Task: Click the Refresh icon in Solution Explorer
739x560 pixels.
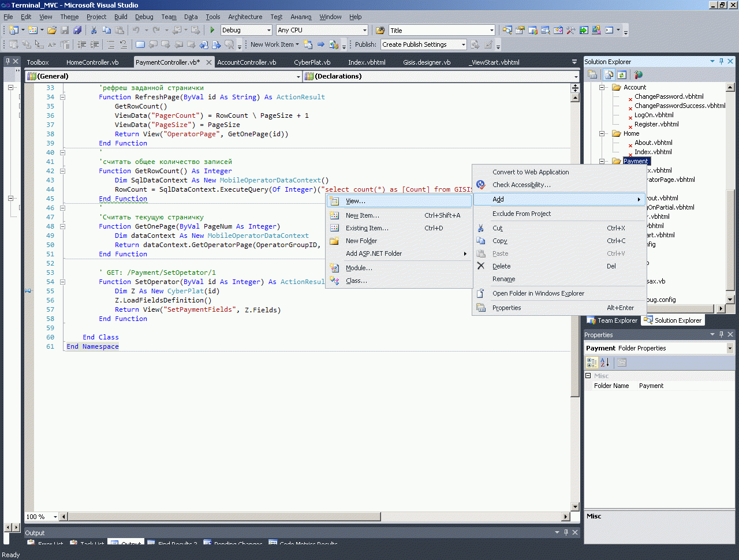Action: click(x=622, y=74)
